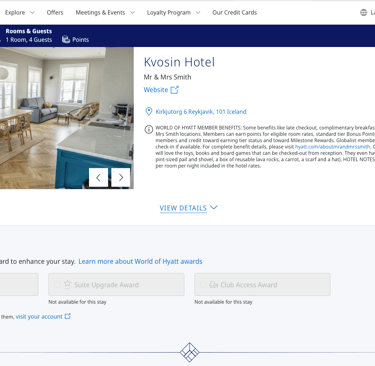Click the Club Access Award icon
The image size is (375, 366).
pos(214,285)
